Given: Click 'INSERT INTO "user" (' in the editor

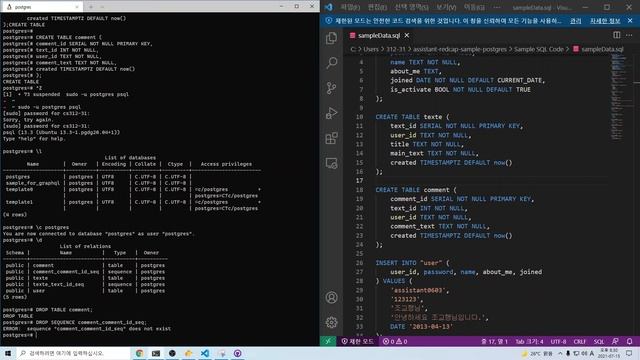Looking at the screenshot, I should point(412,263).
